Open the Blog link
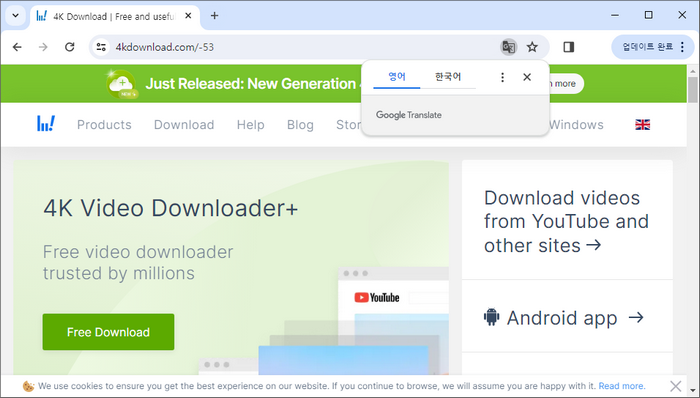Viewport: 700px width, 398px height. (x=300, y=124)
